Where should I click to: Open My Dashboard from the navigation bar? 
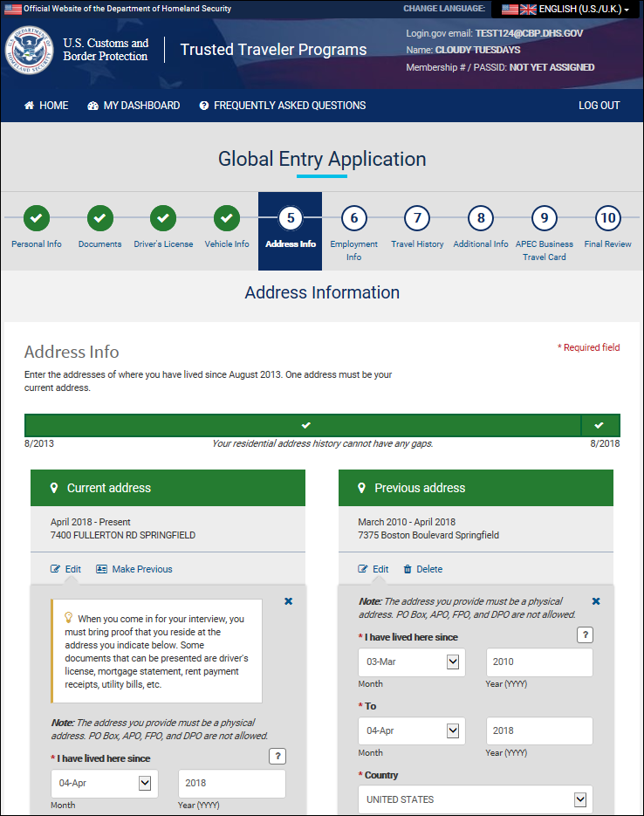[134, 106]
